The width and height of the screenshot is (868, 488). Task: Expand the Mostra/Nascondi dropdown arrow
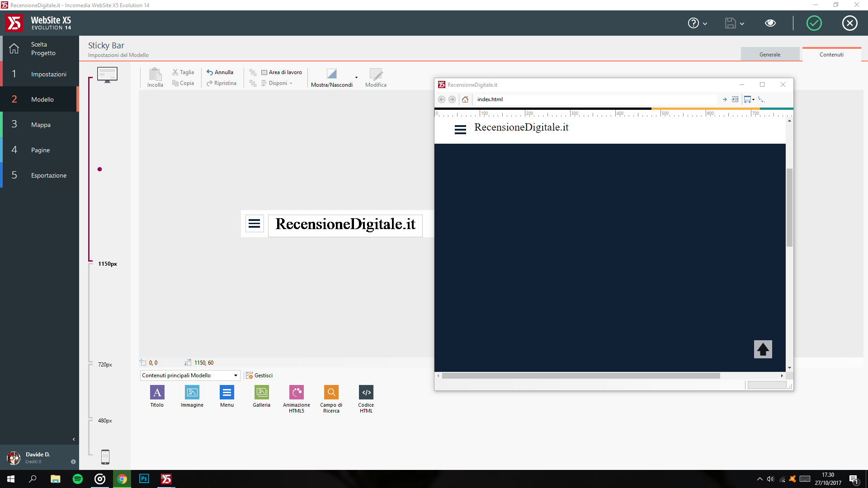pyautogui.click(x=356, y=77)
